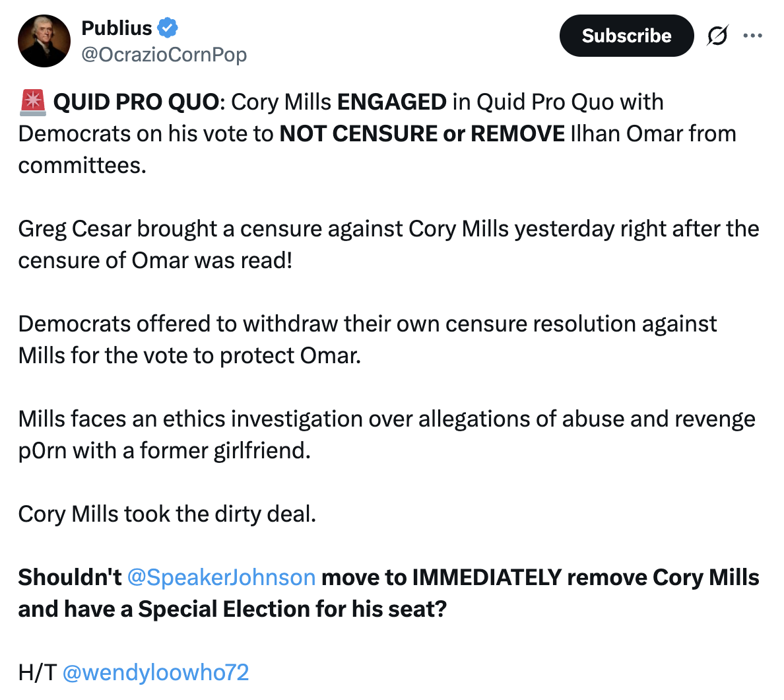Click the line "Cory Mills took the dirty deal."

click(x=167, y=514)
